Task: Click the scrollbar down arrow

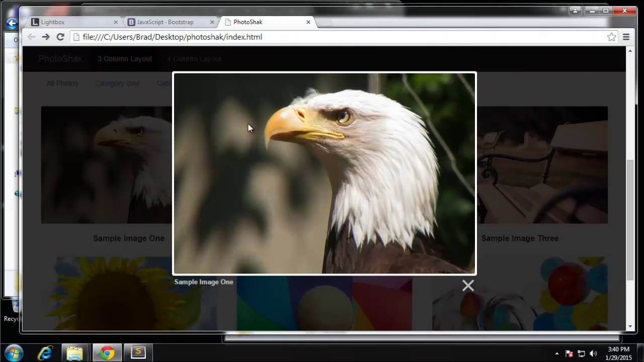Action: pos(630,326)
